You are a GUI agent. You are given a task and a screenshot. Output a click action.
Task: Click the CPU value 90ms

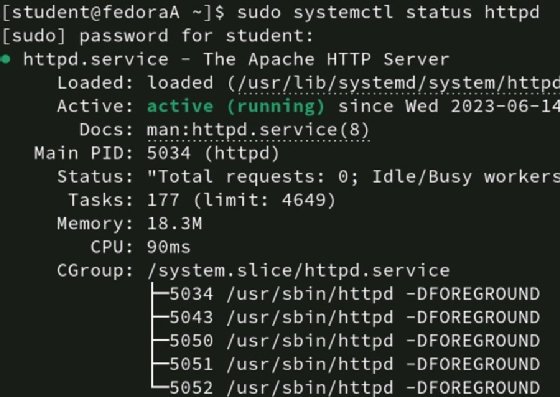(x=169, y=247)
